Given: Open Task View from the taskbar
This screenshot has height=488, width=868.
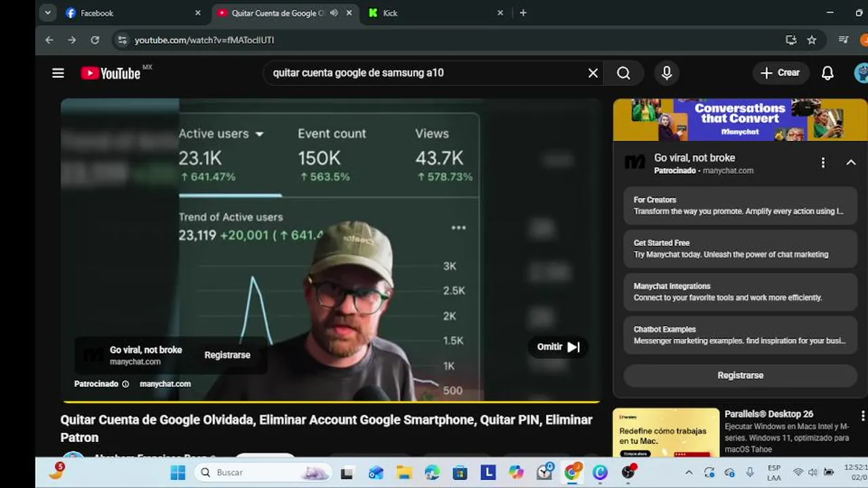Looking at the screenshot, I should click(x=347, y=472).
